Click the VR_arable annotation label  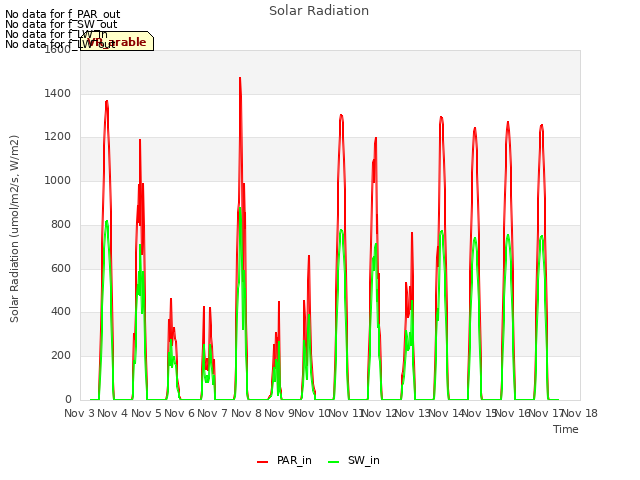tap(117, 42)
